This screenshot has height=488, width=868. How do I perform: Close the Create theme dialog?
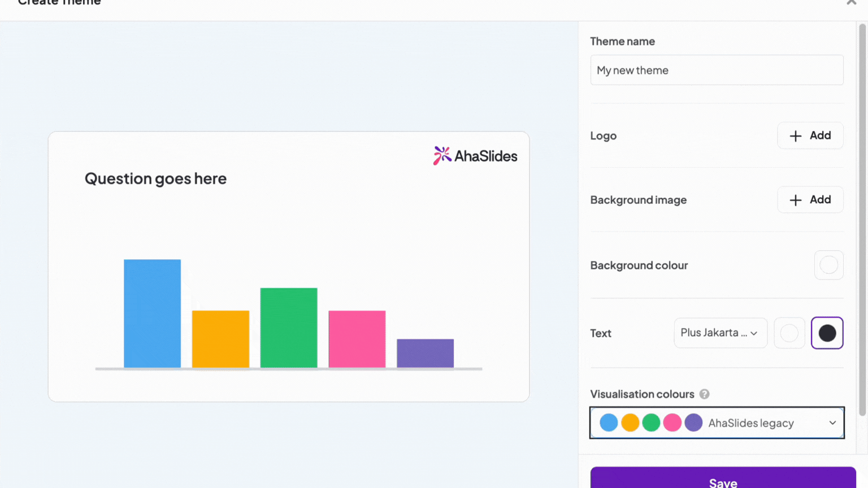pos(851,2)
